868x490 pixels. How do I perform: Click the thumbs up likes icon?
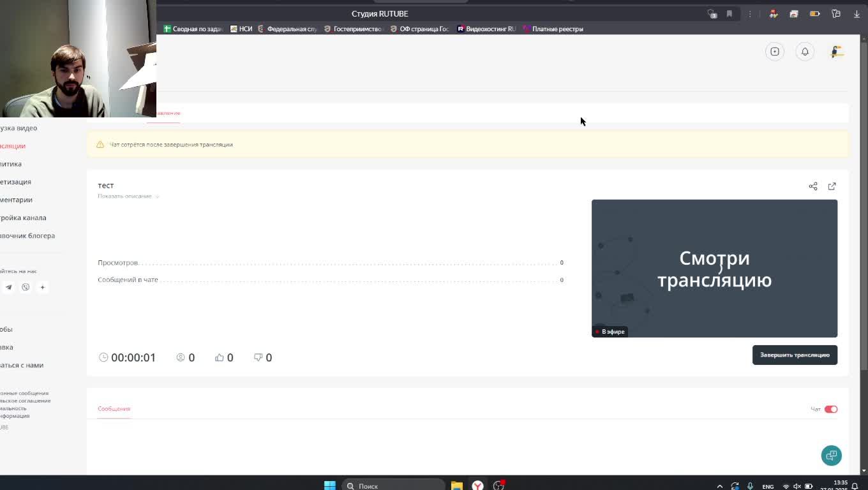220,357
